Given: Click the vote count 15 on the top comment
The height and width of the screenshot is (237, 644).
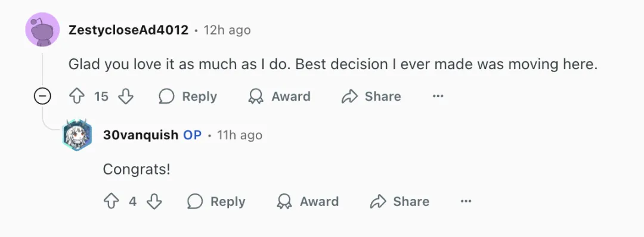Looking at the screenshot, I should [x=101, y=96].
